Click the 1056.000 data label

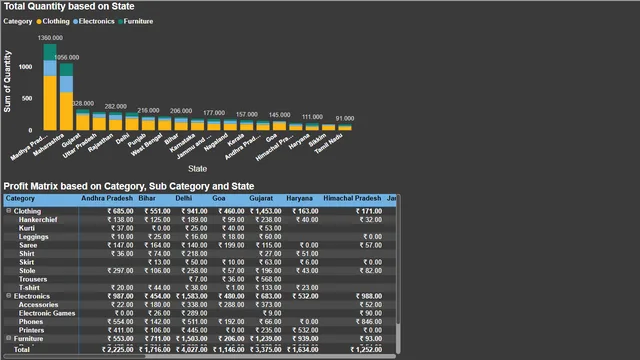point(67,58)
